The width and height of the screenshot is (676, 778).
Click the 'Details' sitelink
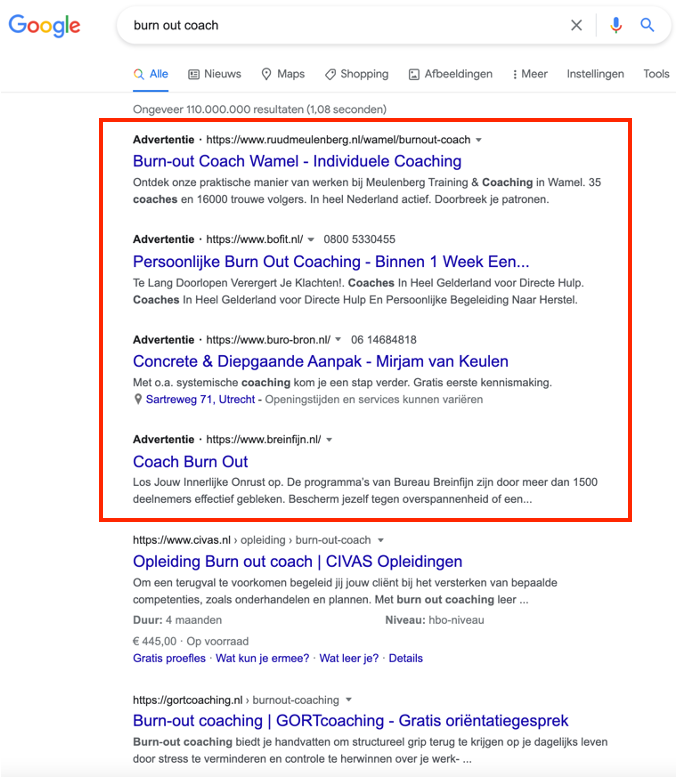pos(406,658)
